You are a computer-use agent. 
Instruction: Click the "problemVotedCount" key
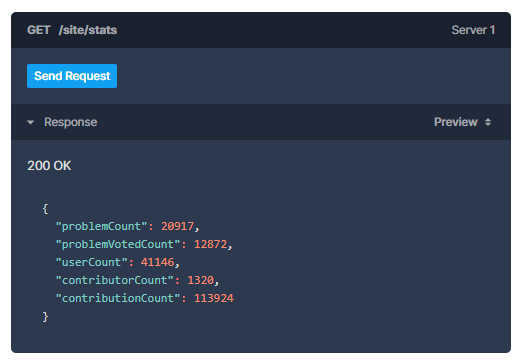click(x=118, y=244)
